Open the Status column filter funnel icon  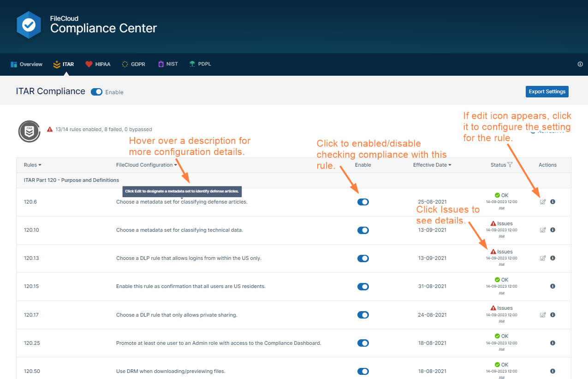tap(510, 165)
